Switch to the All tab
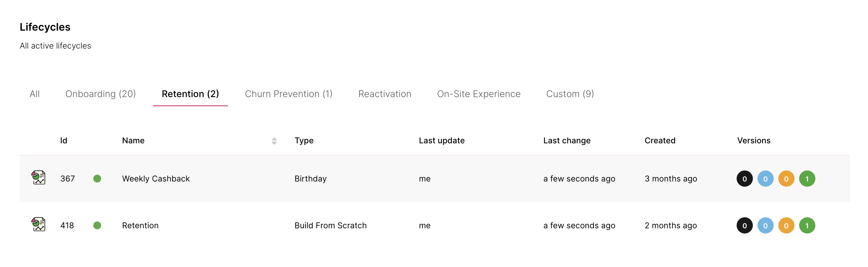 click(34, 94)
